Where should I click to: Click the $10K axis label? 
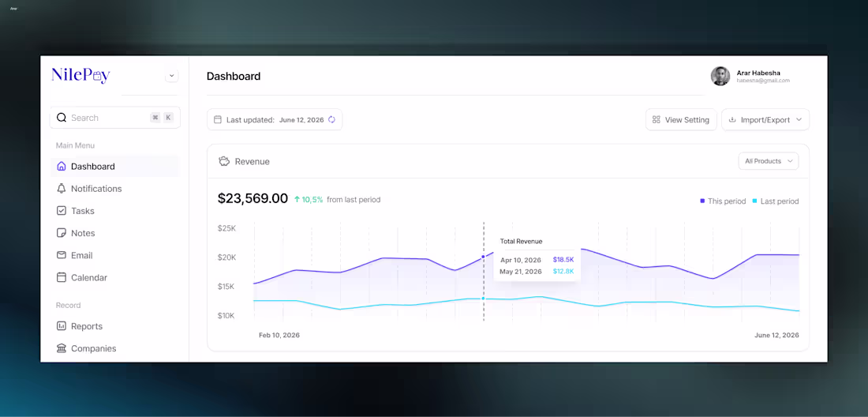pyautogui.click(x=227, y=316)
